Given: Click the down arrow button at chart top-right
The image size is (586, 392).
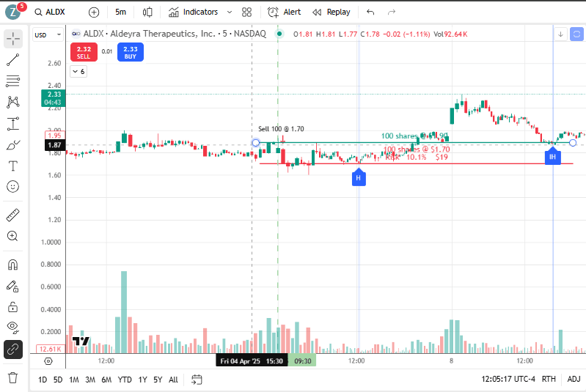Looking at the screenshot, I should coord(560,34).
